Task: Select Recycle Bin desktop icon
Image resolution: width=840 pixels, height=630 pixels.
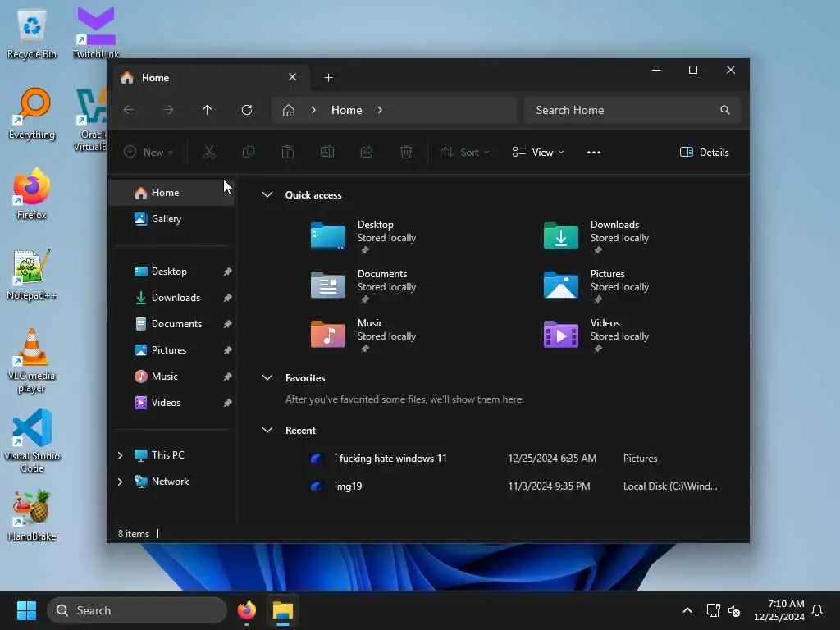Action: [x=32, y=34]
